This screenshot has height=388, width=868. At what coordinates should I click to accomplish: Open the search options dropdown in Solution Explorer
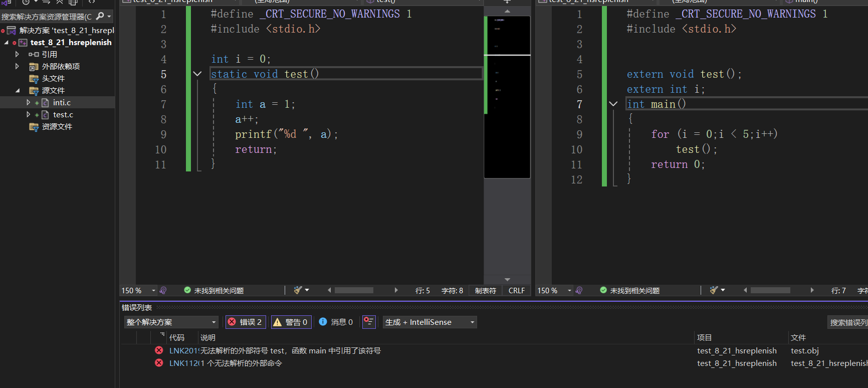point(109,17)
